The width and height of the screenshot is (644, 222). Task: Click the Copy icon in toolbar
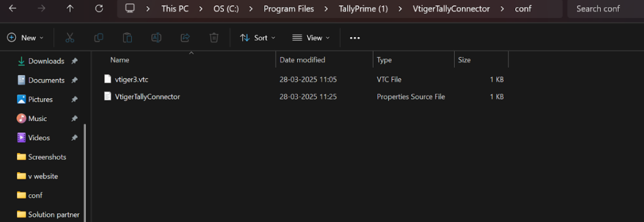point(99,38)
